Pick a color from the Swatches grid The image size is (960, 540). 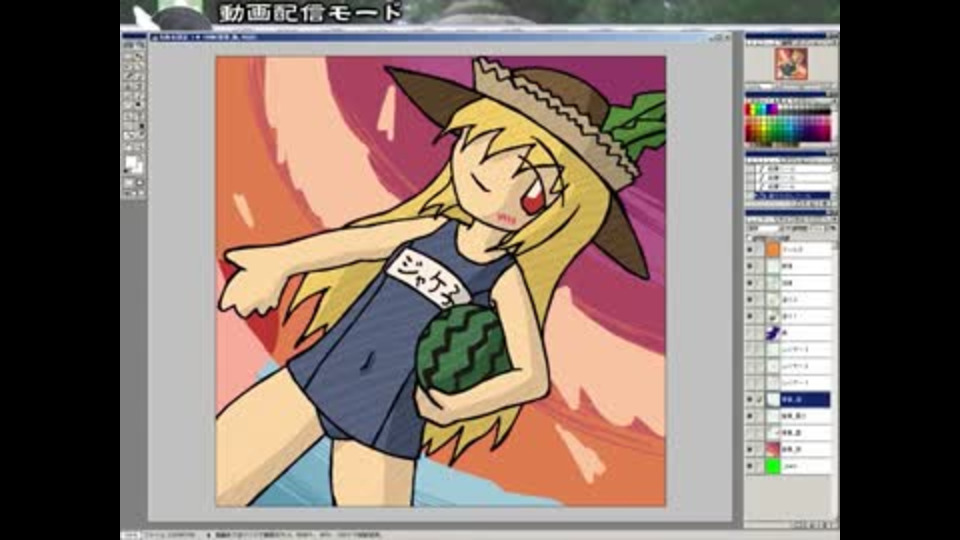tap(787, 122)
